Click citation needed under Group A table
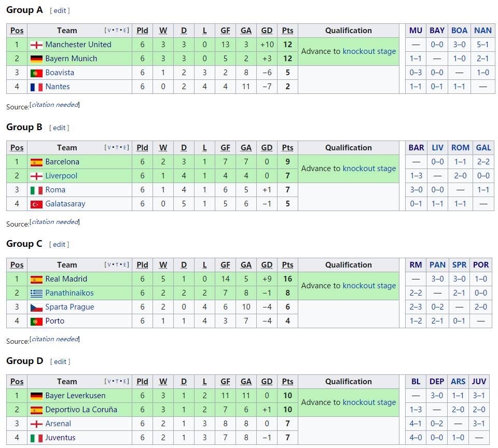Image resolution: width=498 pixels, height=448 pixels. click(55, 105)
